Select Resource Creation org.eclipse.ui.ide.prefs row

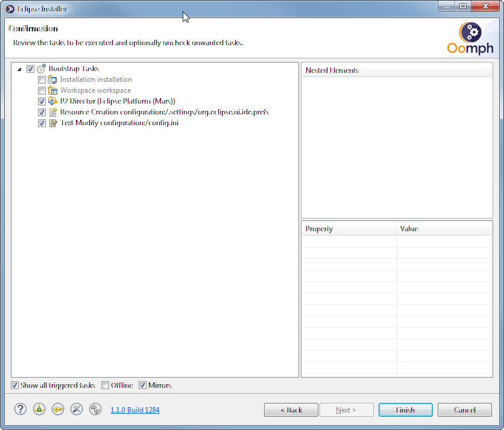(x=165, y=112)
